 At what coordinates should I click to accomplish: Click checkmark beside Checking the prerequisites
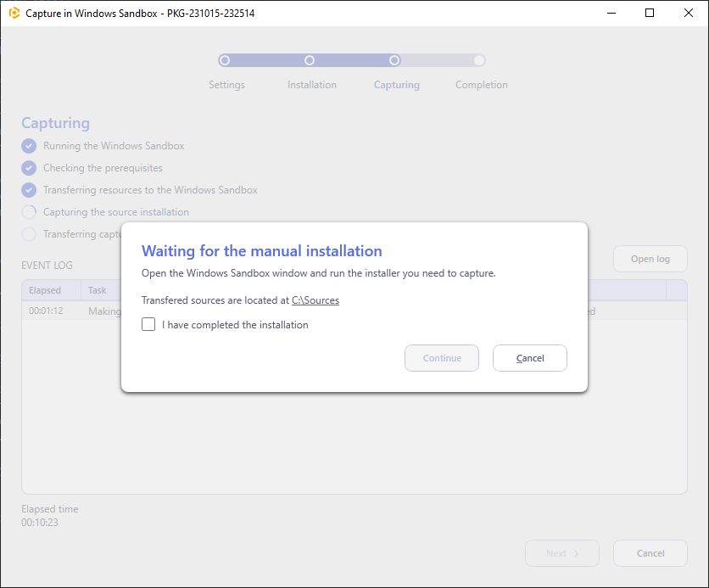pos(29,168)
